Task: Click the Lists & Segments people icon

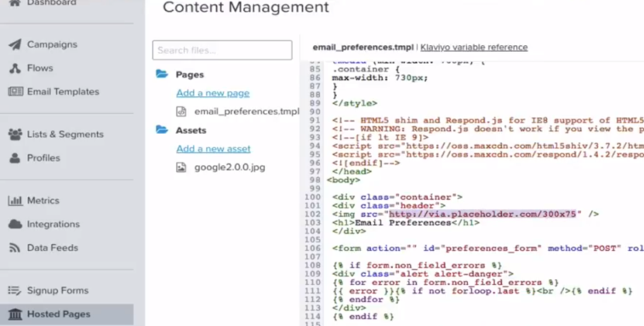Action: pos(15,134)
